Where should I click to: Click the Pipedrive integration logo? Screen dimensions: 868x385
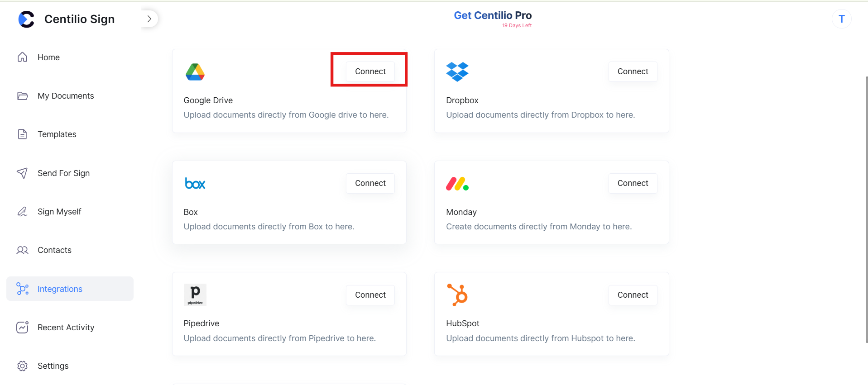pyautogui.click(x=195, y=295)
